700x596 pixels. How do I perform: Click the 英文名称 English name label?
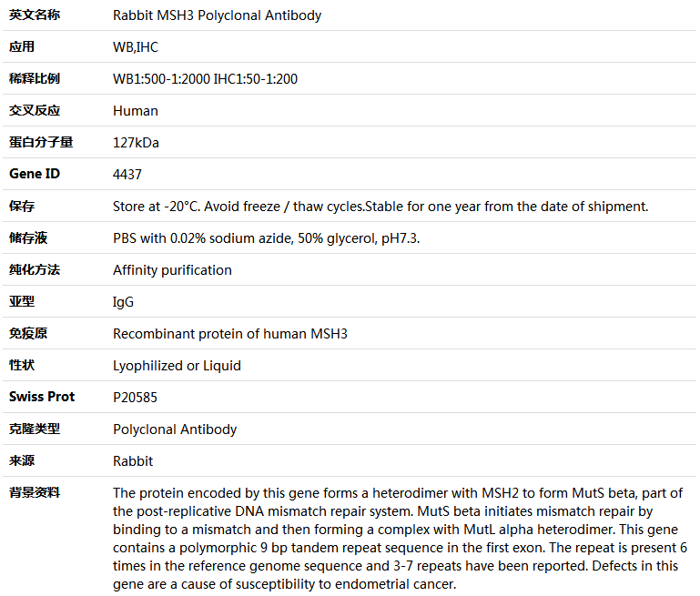pyautogui.click(x=35, y=15)
